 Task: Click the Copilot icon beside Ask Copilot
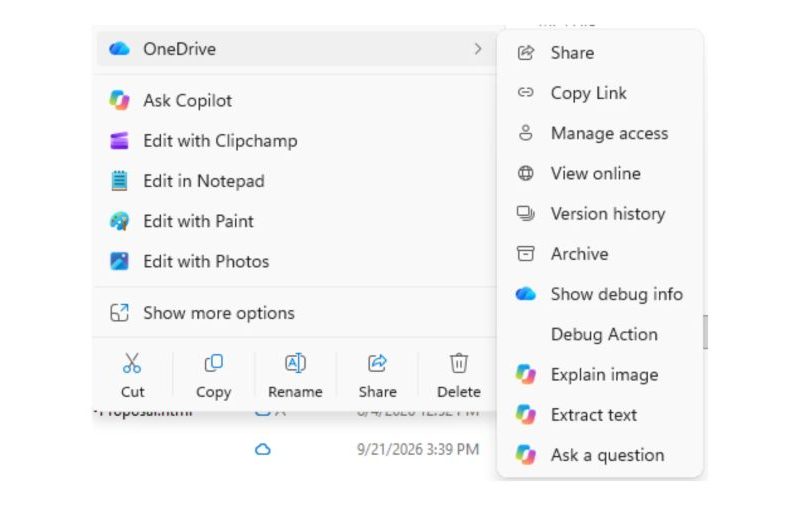(x=119, y=100)
